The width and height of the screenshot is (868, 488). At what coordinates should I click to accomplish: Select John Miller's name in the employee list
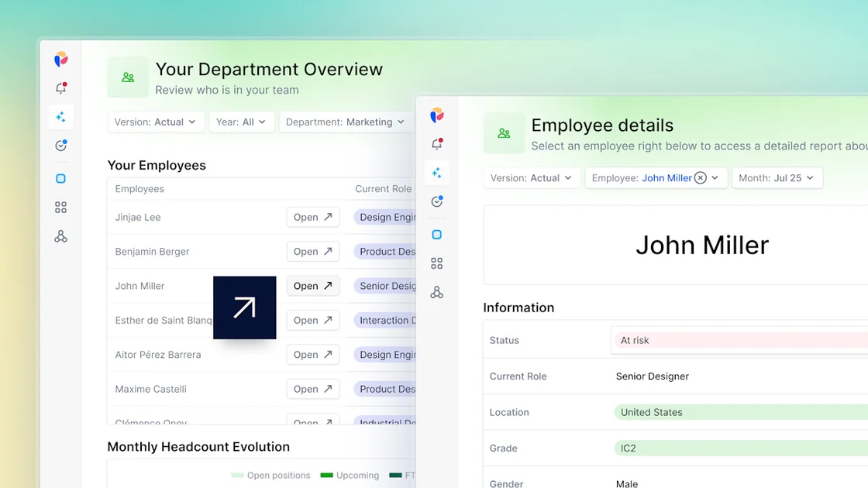(x=139, y=286)
